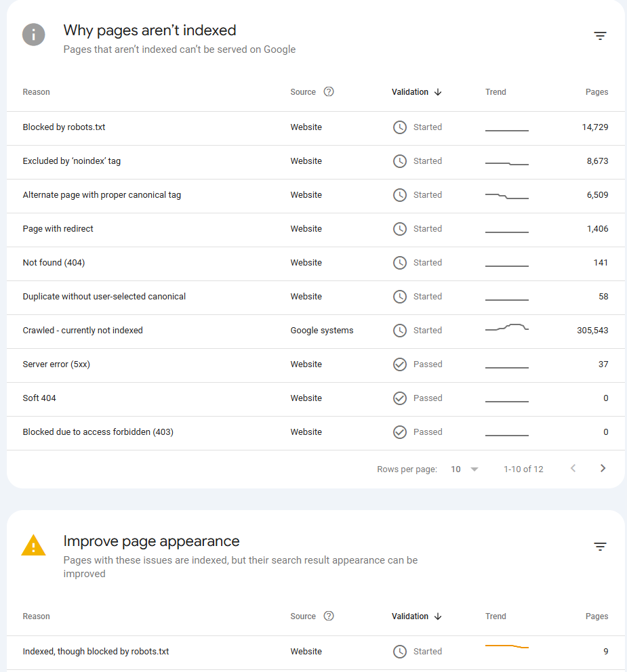Click Source help icon in appearance table
627x672 pixels.
[329, 616]
